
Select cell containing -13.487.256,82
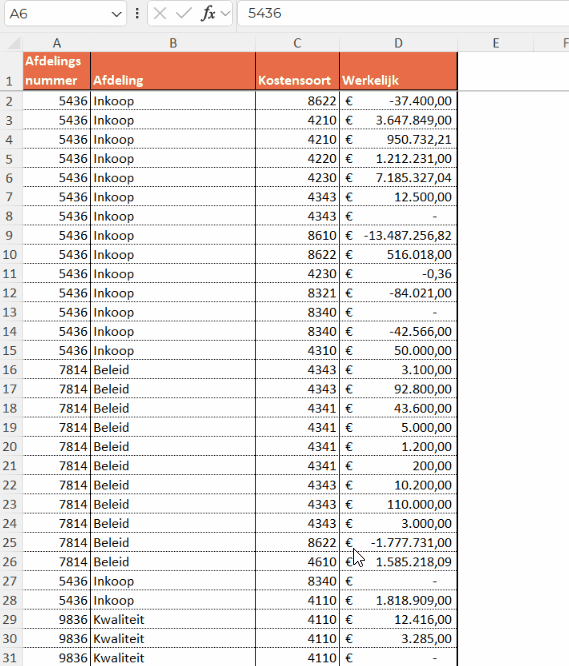point(398,235)
